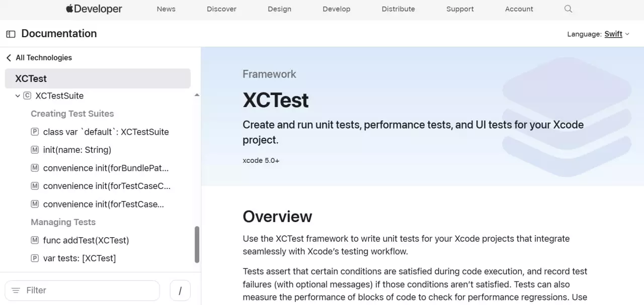Click the method icon beside func addTest(XCTest)
This screenshot has width=644, height=305.
point(35,240)
